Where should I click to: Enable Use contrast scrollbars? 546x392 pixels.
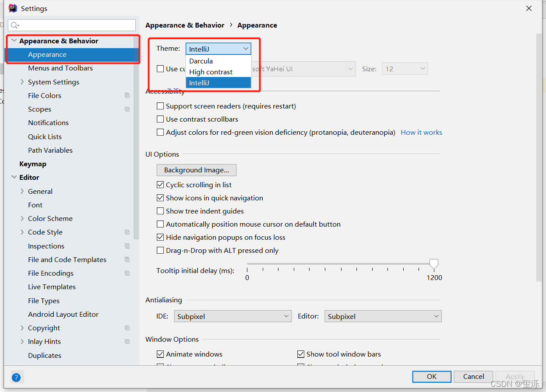click(160, 119)
